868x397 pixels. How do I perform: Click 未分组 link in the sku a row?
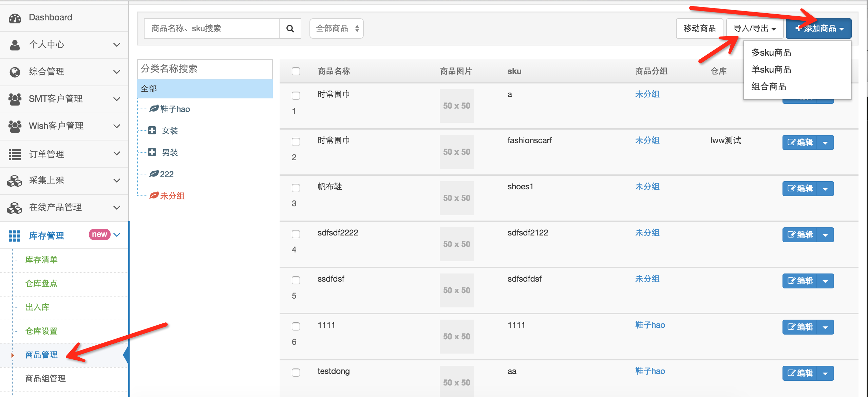click(x=647, y=94)
